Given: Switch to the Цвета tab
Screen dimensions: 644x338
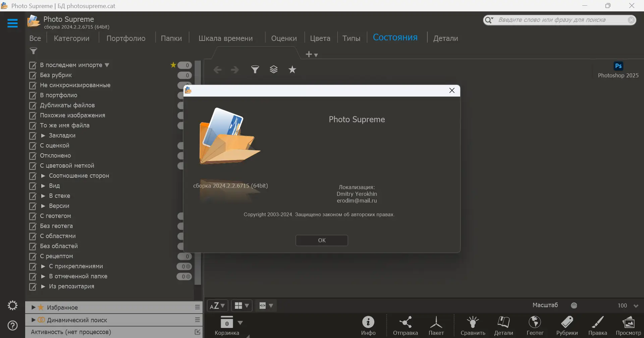Looking at the screenshot, I should (320, 38).
